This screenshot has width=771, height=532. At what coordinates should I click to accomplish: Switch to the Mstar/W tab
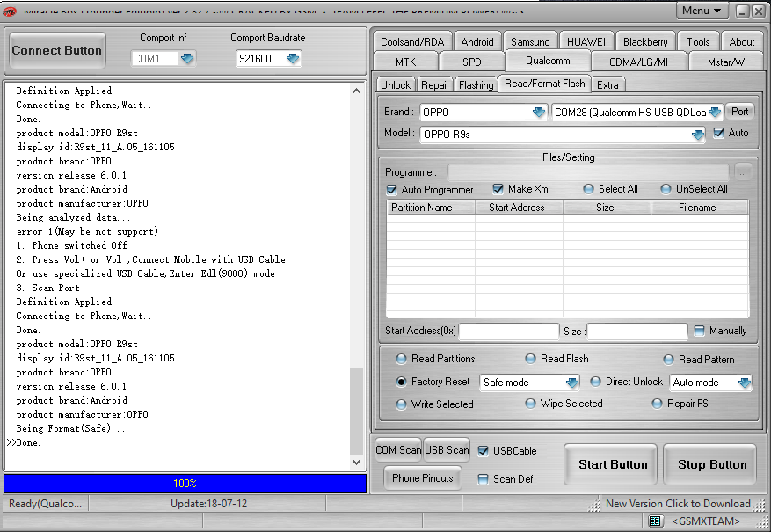click(726, 62)
